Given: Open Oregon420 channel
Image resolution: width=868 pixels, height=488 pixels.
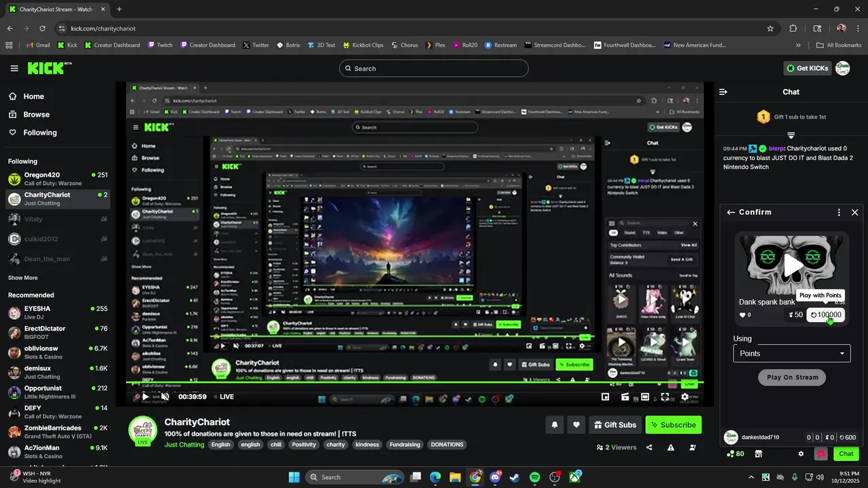Looking at the screenshot, I should click(58, 179).
